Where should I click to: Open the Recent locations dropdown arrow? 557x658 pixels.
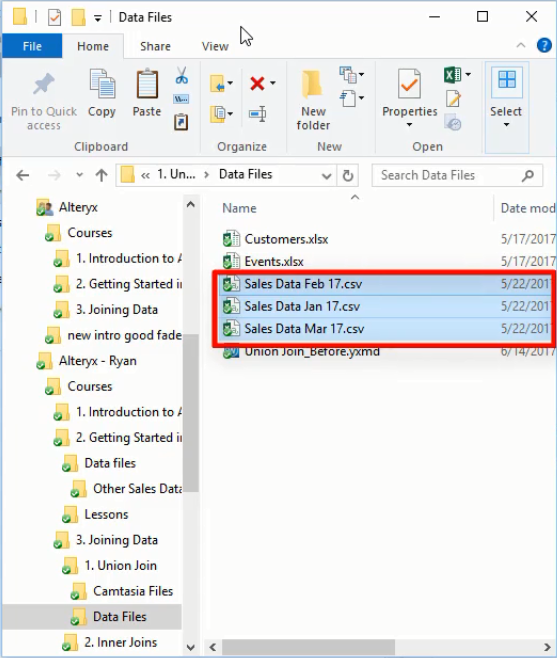point(79,175)
